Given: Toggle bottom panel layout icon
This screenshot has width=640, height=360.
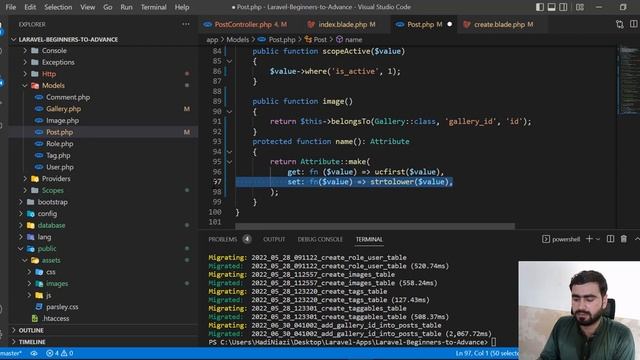Looking at the screenshot, I should click(x=551, y=7).
